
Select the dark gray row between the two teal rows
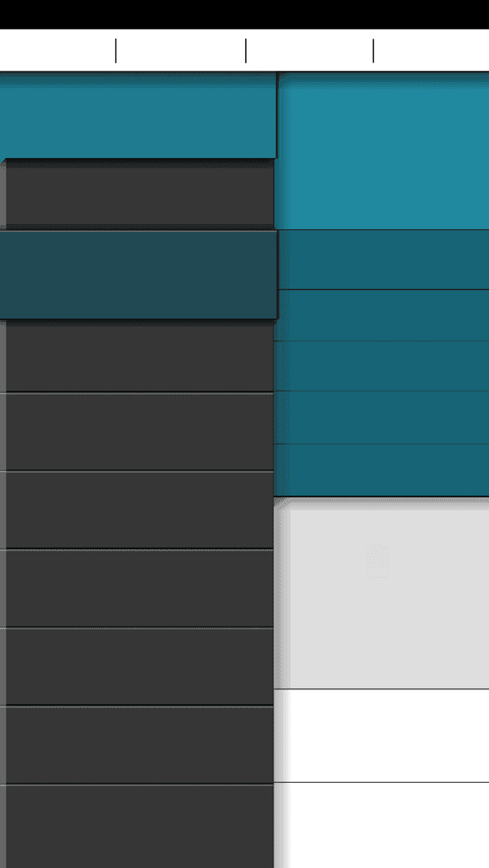pos(140,194)
